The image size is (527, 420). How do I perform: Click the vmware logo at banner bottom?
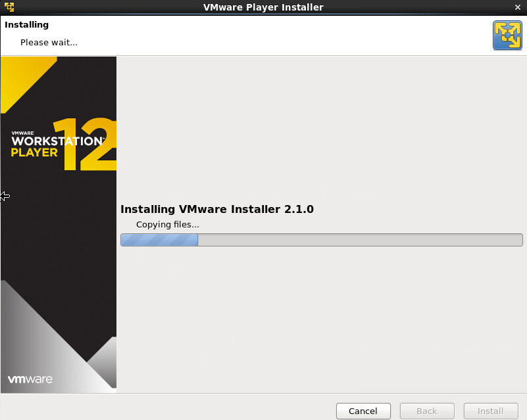point(30,379)
